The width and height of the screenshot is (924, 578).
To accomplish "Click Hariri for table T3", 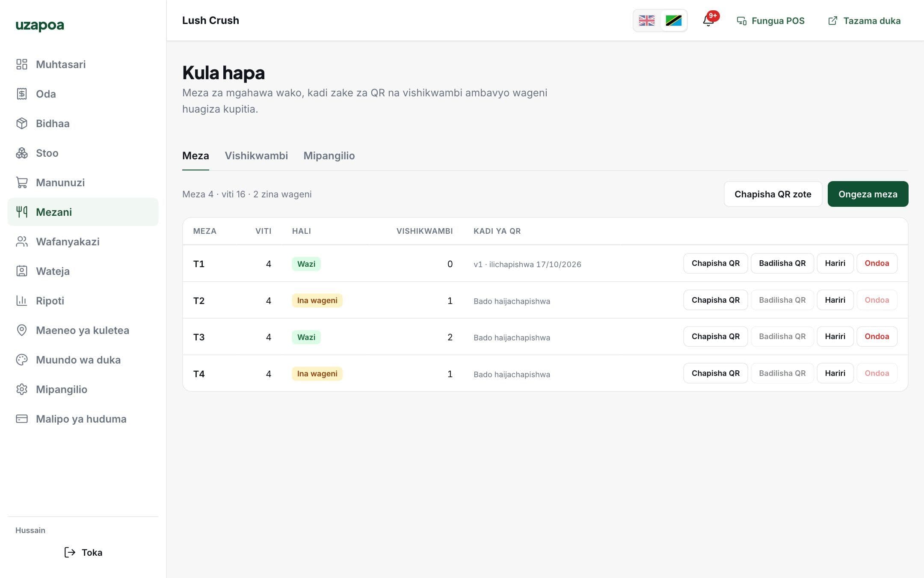I will pyautogui.click(x=835, y=337).
